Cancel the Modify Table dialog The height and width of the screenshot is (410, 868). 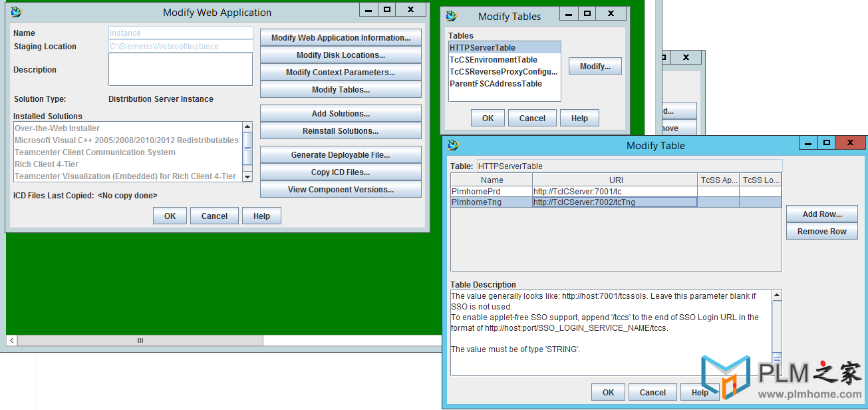point(652,393)
